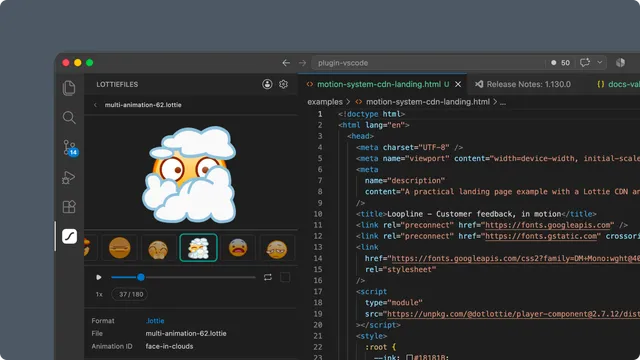Viewport: 640px width, 360px height.
Task: Select the fearful open-mouth face thumbnail
Action: (x=238, y=247)
